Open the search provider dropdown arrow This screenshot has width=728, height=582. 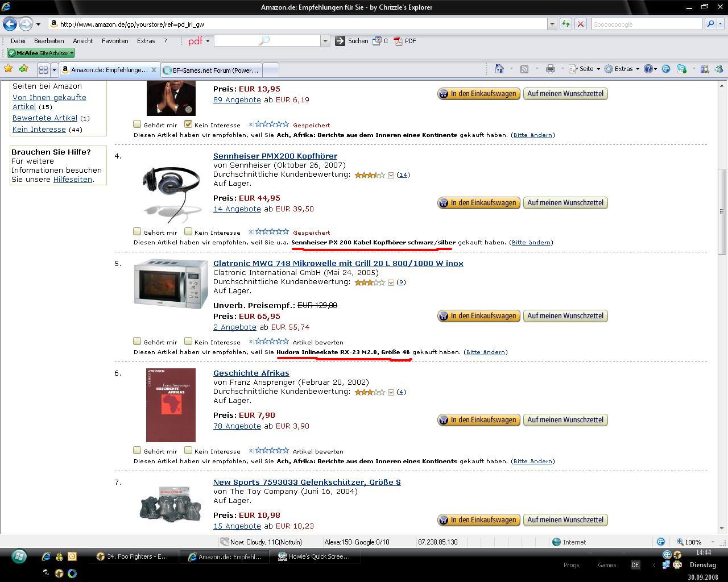[721, 24]
